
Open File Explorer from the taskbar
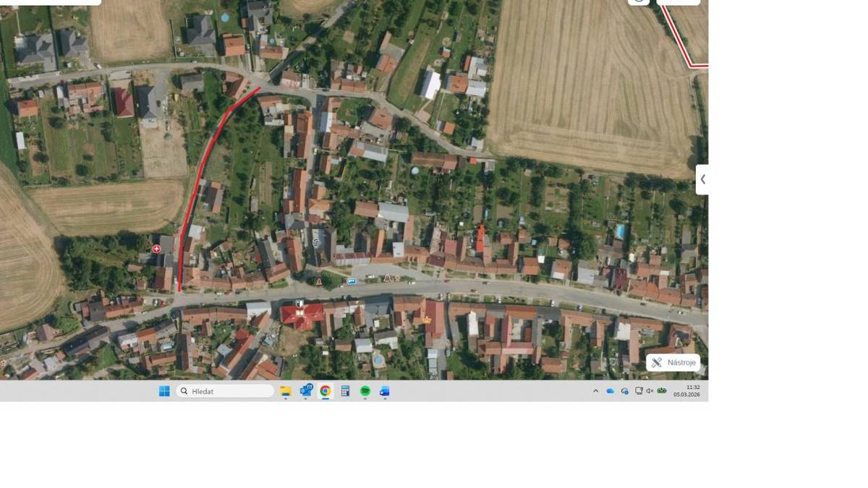click(286, 391)
